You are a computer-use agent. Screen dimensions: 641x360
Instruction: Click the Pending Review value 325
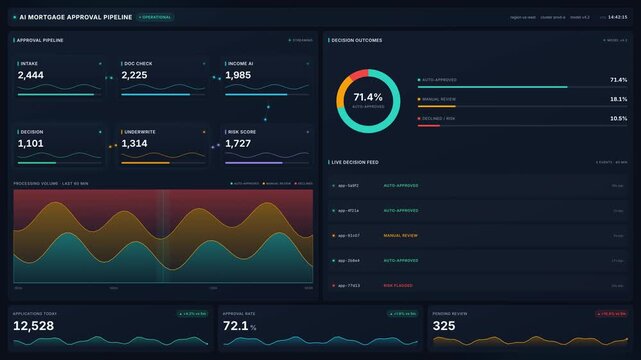tap(444, 326)
